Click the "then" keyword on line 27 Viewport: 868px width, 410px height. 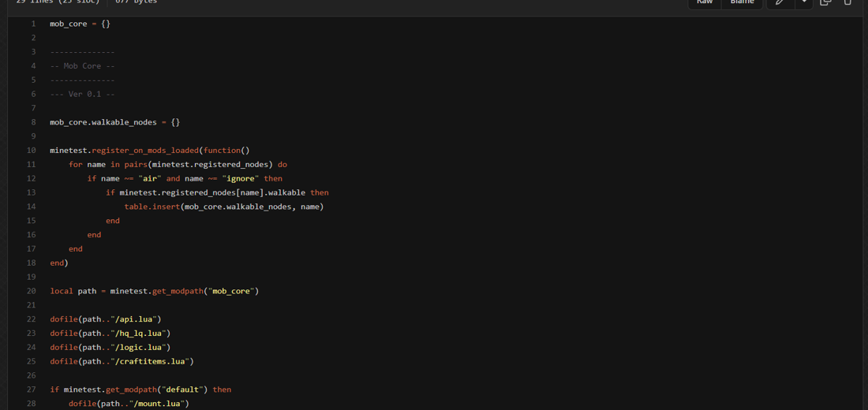[222, 389]
